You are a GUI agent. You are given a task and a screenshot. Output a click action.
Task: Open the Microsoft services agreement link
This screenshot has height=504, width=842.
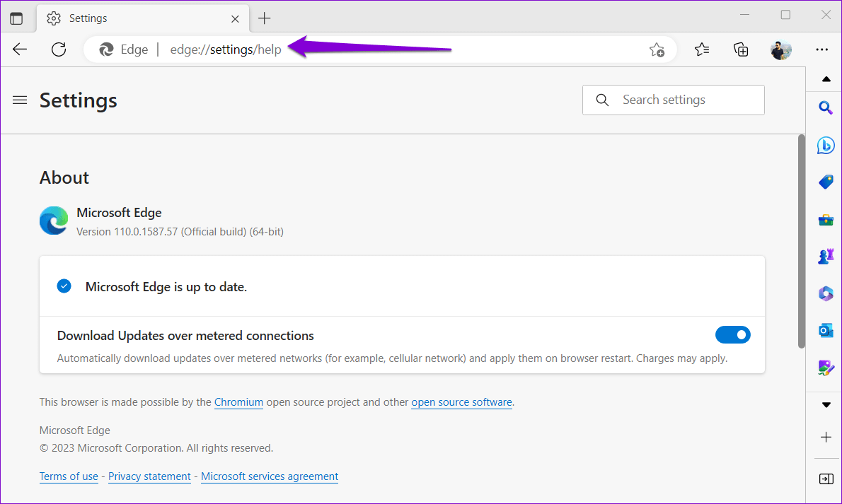click(x=270, y=476)
